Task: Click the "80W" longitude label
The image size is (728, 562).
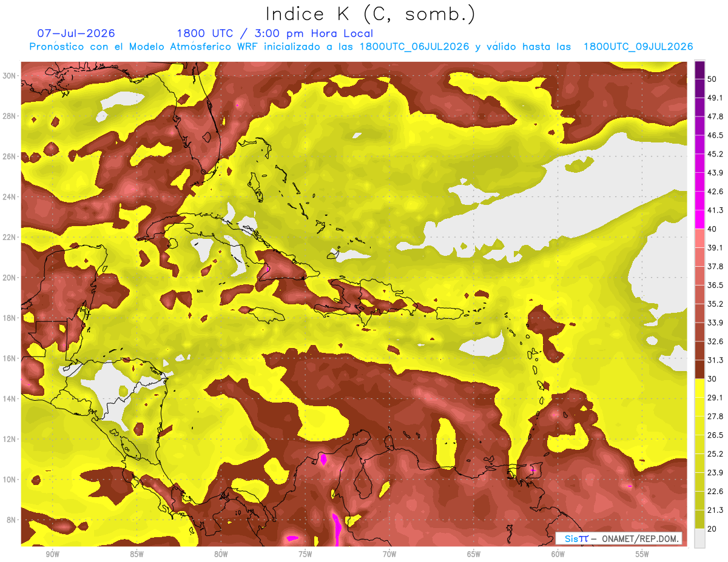Action: pos(221,554)
